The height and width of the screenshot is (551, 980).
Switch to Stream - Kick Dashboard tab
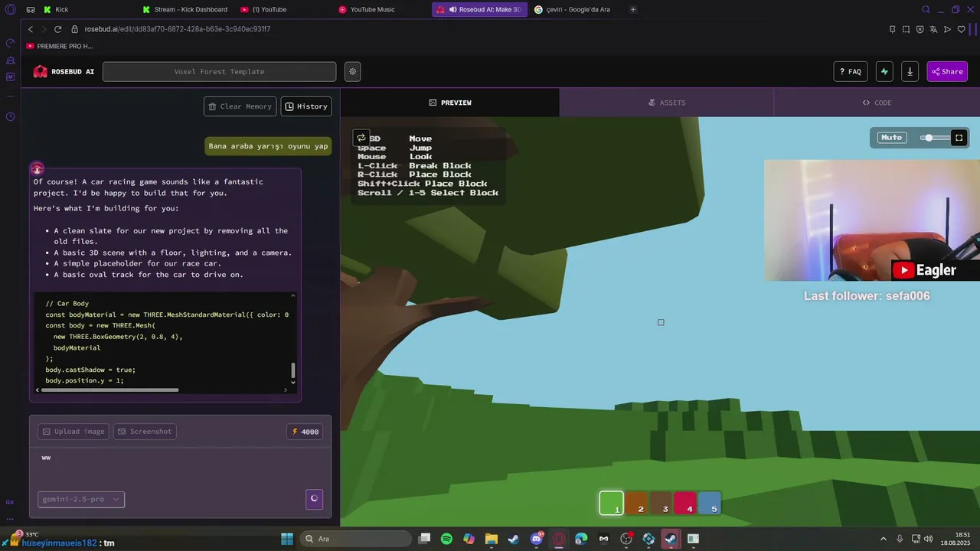coord(187,9)
